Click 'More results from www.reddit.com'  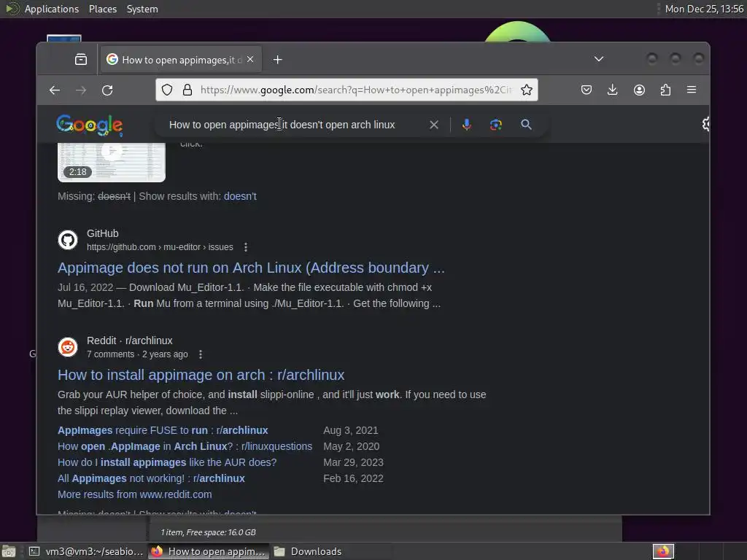click(x=135, y=494)
